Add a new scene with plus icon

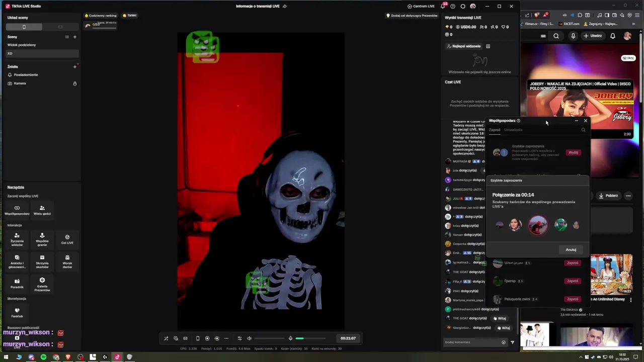(75, 37)
